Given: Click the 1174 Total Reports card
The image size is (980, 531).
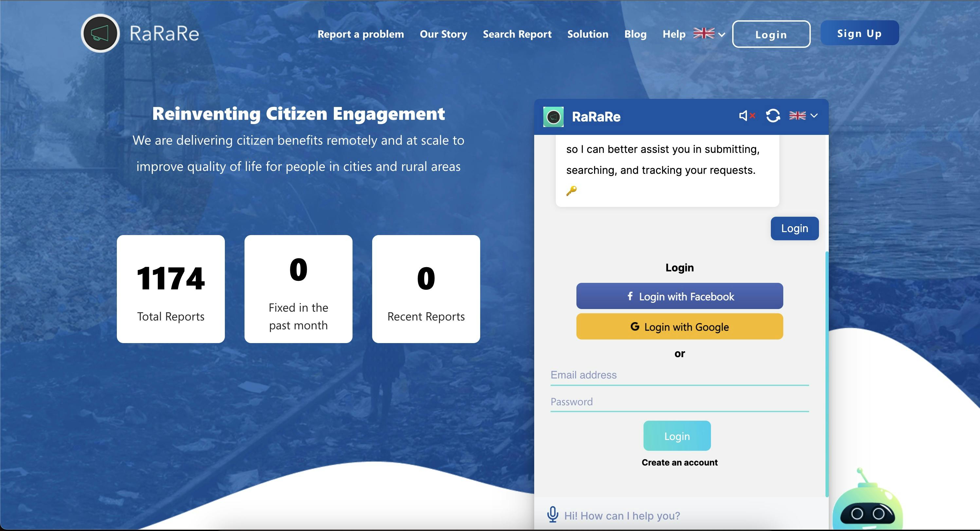Looking at the screenshot, I should (171, 289).
